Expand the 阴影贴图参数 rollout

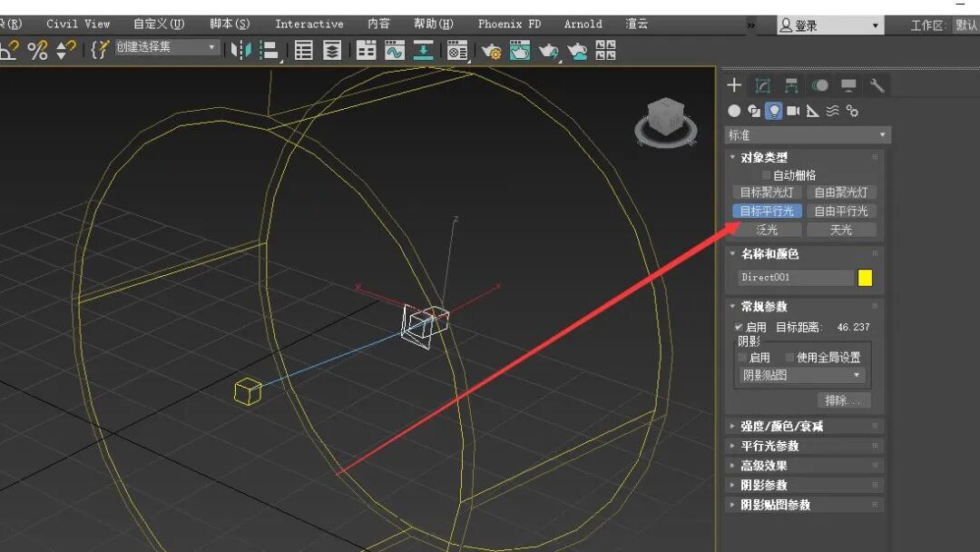coord(804,505)
